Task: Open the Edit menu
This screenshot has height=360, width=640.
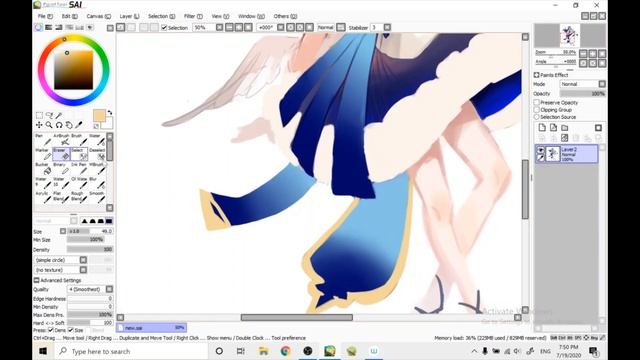Action: (x=69, y=16)
